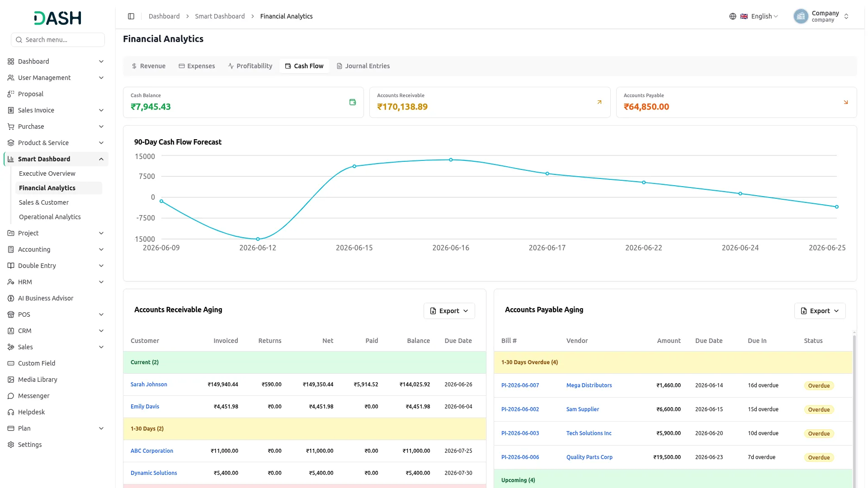Switch to the Revenue tab
868x488 pixels.
(x=148, y=66)
